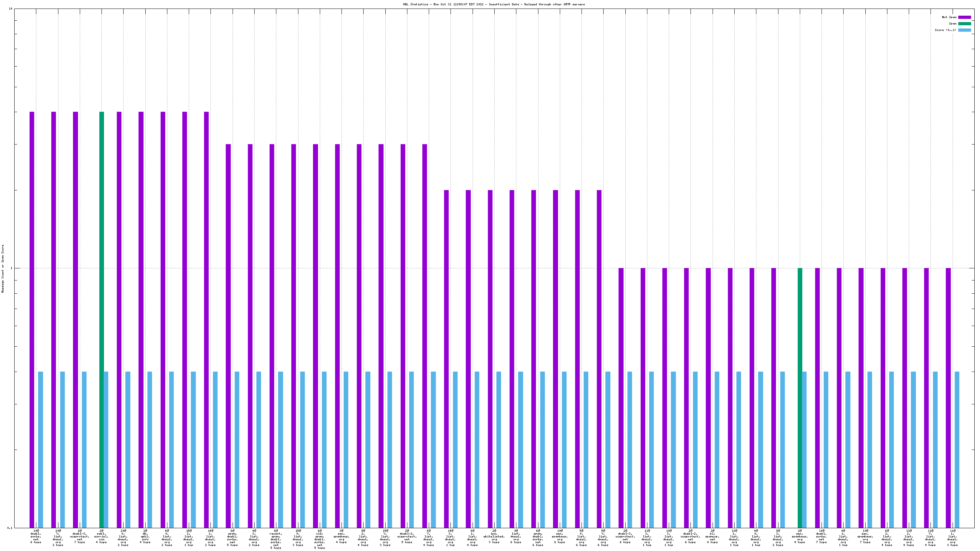Click the 'Score (0..1)' legend label
The image size is (980, 551).
coord(945,30)
